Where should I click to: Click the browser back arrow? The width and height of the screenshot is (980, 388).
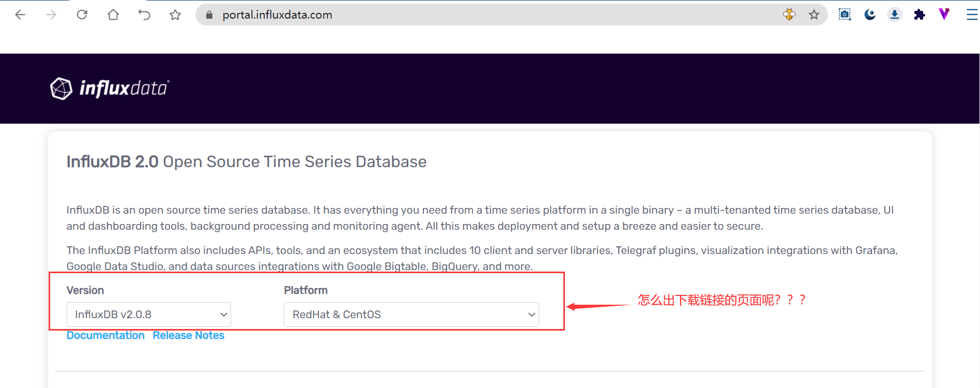pyautogui.click(x=20, y=15)
